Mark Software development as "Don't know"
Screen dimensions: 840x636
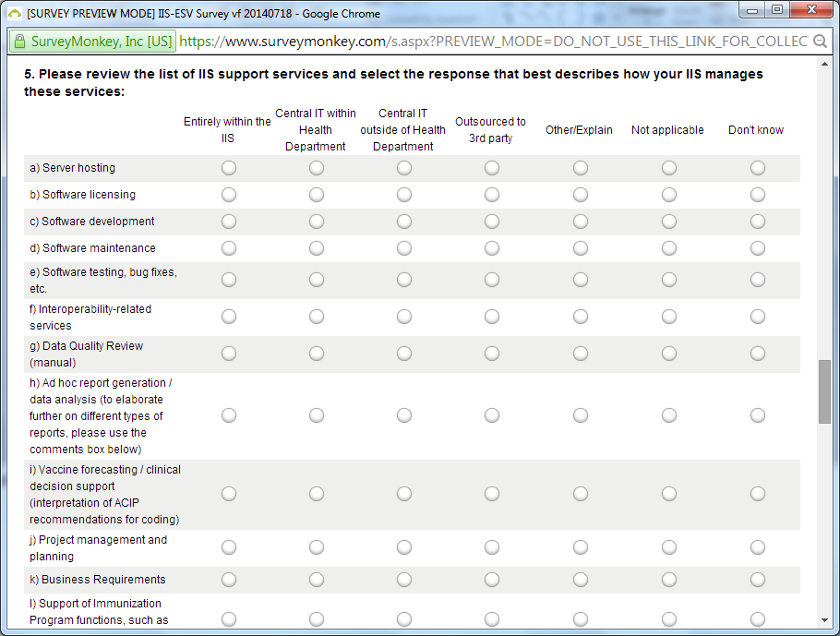click(x=757, y=222)
